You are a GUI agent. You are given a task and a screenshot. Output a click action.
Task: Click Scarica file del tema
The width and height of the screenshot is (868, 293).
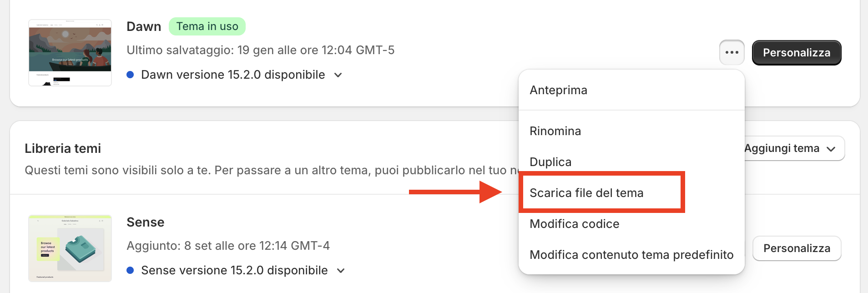coord(586,193)
